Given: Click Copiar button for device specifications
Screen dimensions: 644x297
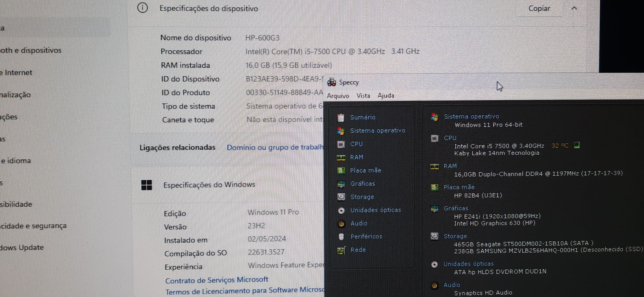Looking at the screenshot, I should pyautogui.click(x=539, y=8).
